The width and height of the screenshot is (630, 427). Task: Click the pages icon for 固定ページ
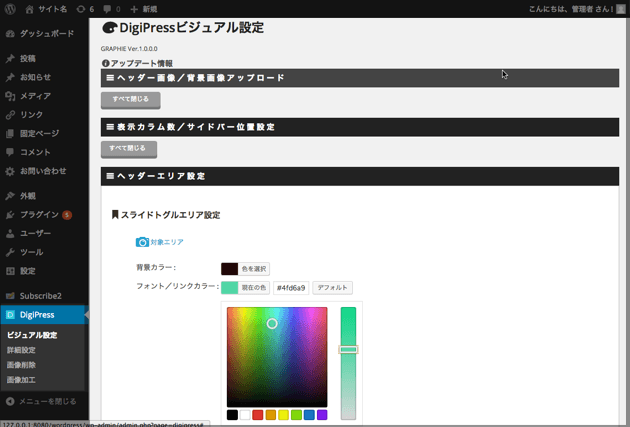click(10, 133)
